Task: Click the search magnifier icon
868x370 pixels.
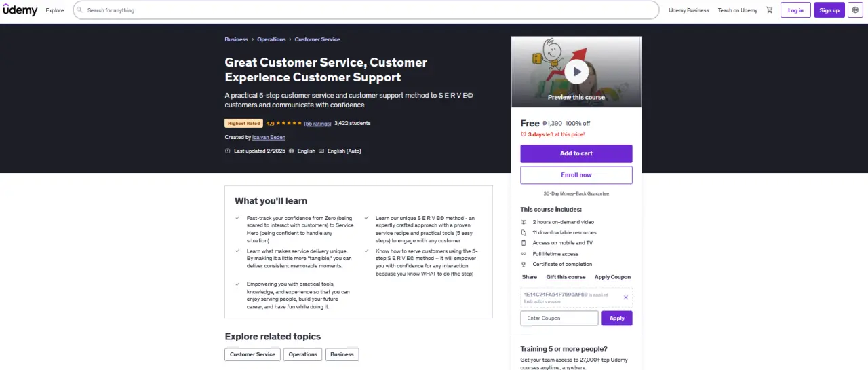Action: (x=80, y=10)
